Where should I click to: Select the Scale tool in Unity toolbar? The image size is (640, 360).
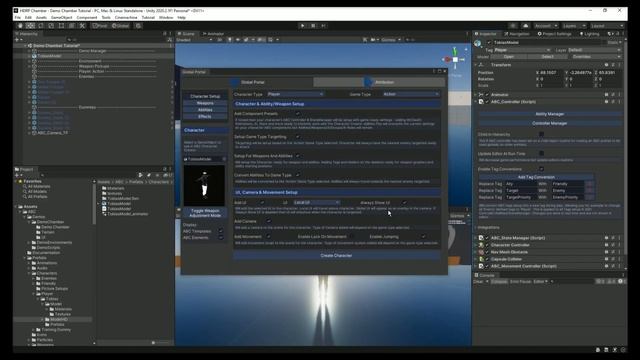[x=51, y=26]
